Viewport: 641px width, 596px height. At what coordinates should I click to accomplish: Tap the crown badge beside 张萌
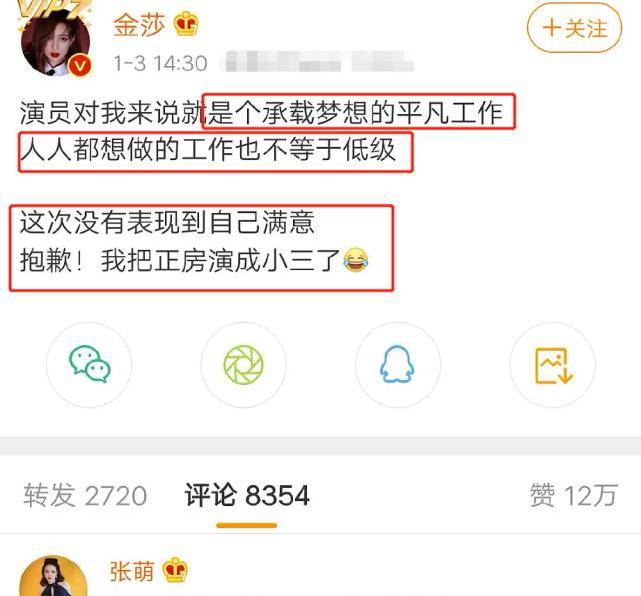point(175,570)
